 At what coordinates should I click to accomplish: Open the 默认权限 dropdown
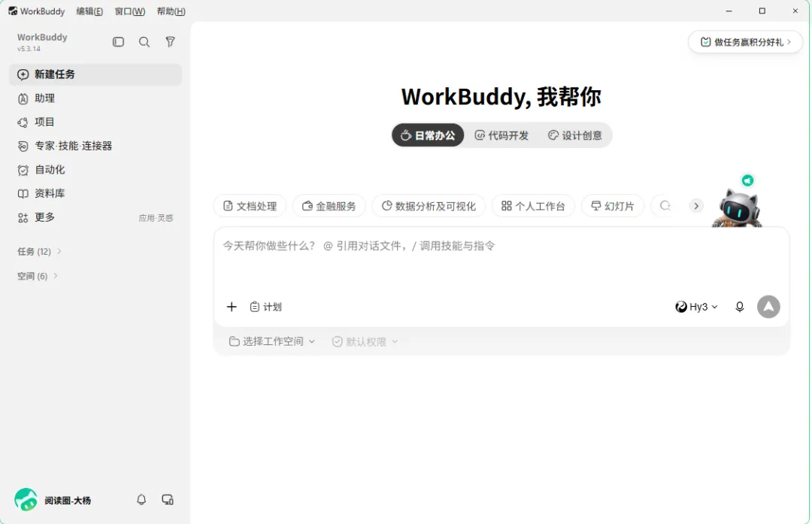pos(365,342)
